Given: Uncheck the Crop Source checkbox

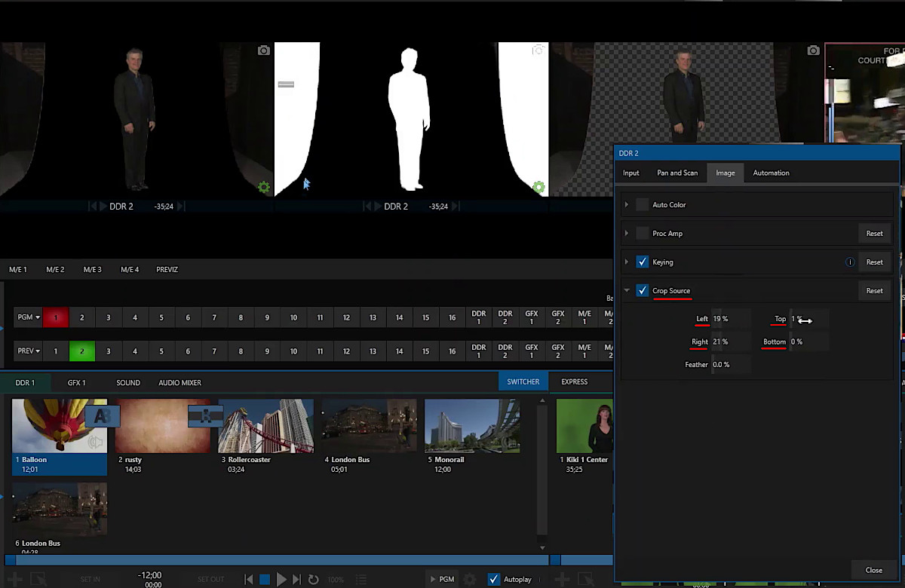Looking at the screenshot, I should click(642, 290).
